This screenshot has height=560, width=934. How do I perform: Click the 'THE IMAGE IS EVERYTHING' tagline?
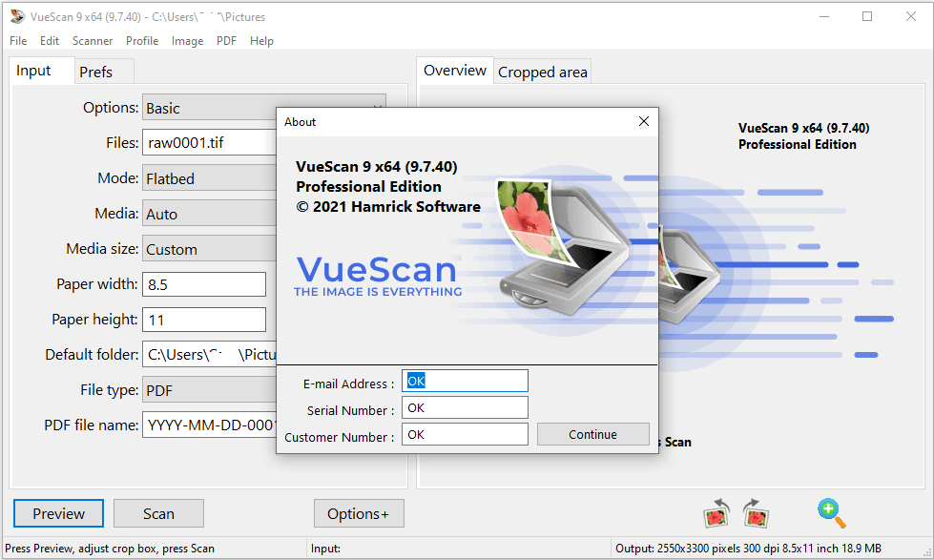(x=378, y=291)
